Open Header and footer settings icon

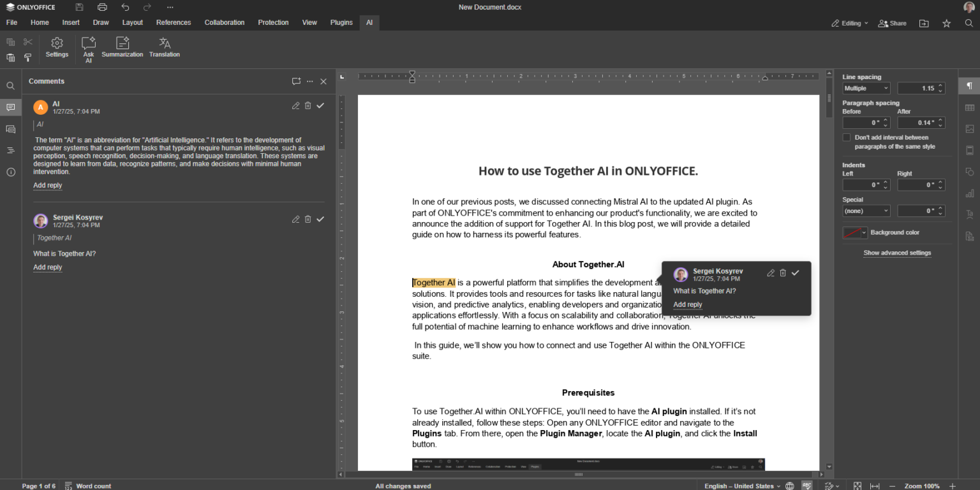970,151
